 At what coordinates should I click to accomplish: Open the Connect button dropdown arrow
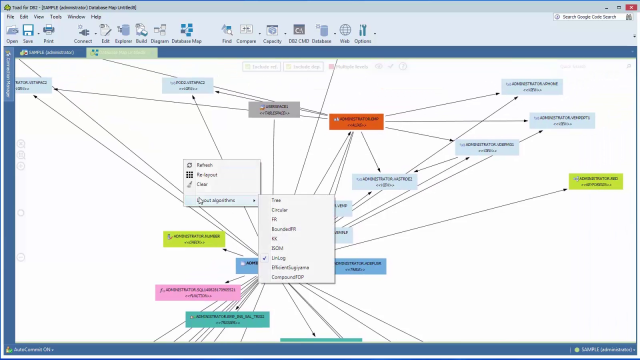click(x=96, y=33)
